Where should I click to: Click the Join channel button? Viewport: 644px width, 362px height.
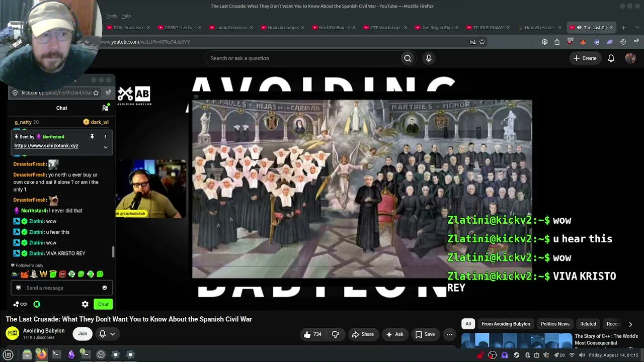[83, 334]
